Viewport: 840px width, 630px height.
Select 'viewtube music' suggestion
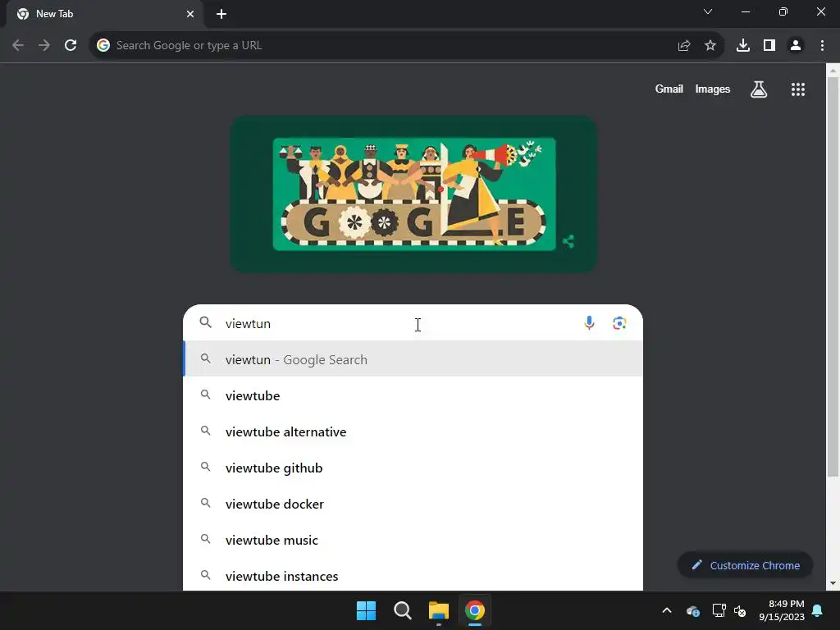413,540
